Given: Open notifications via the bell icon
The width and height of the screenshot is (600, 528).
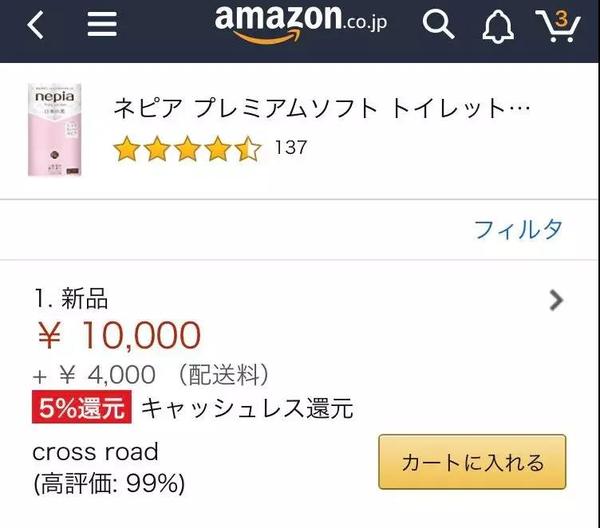Looking at the screenshot, I should pyautogui.click(x=497, y=26).
